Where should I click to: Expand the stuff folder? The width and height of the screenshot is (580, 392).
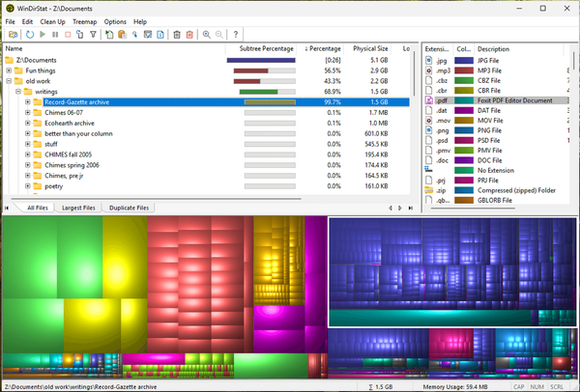coord(28,144)
